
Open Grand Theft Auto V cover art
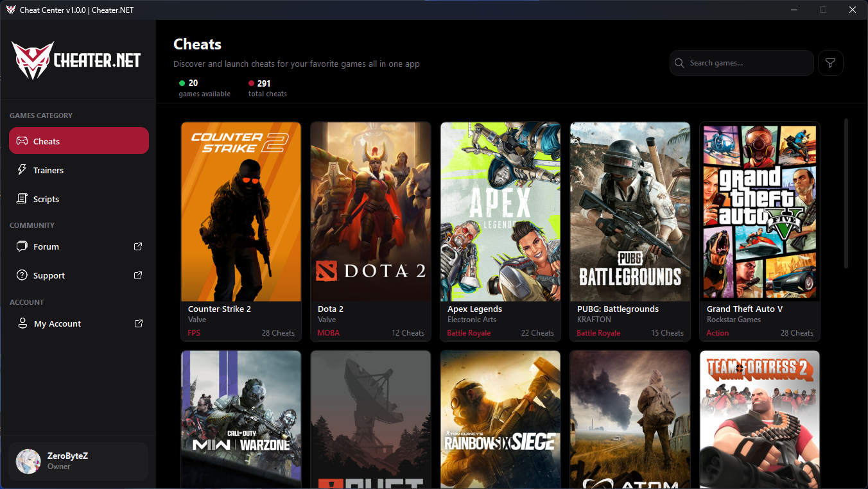759,212
